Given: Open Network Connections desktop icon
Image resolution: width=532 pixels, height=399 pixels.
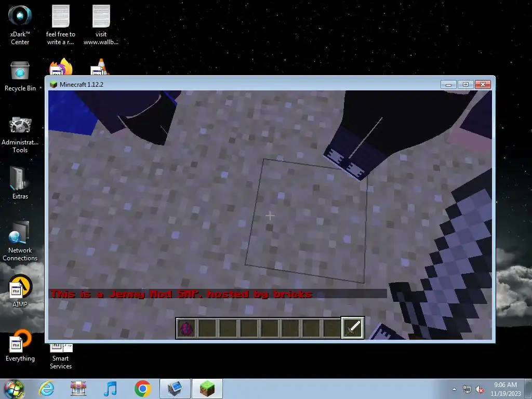Looking at the screenshot, I should (x=20, y=241).
